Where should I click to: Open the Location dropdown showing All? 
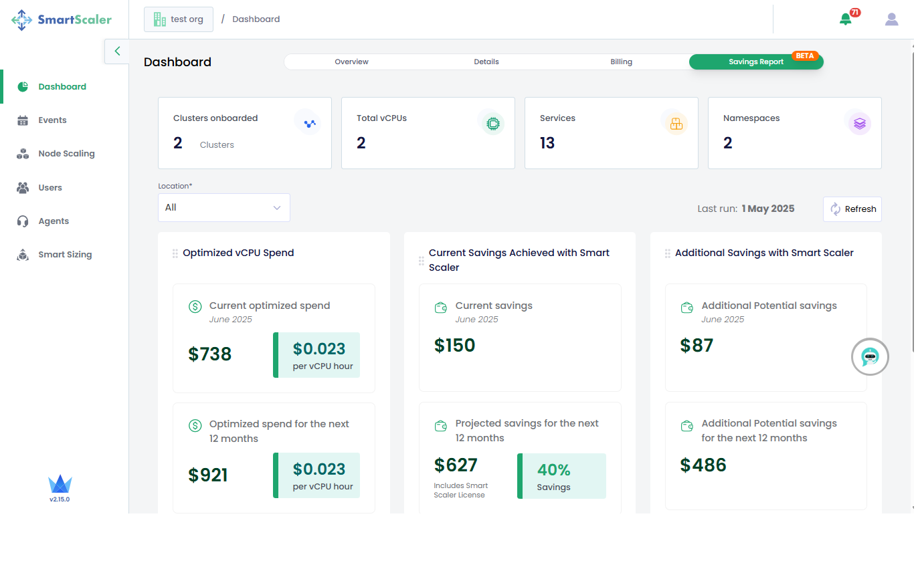click(x=224, y=207)
